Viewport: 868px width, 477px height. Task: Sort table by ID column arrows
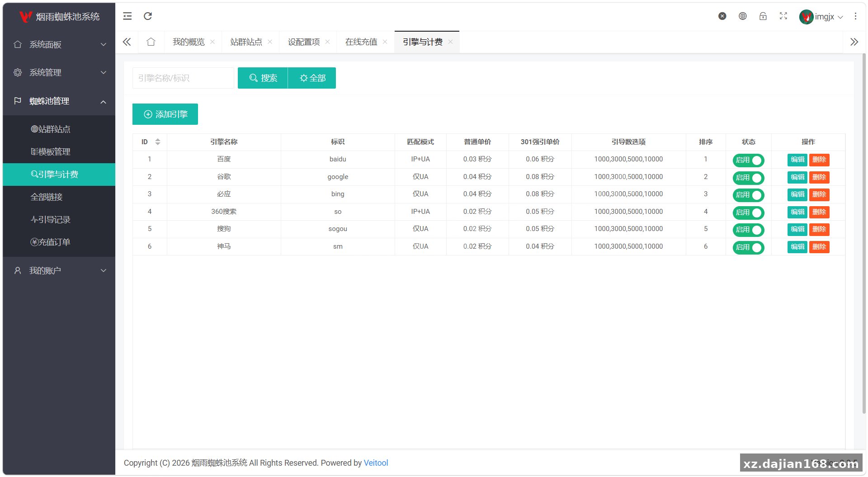[158, 142]
